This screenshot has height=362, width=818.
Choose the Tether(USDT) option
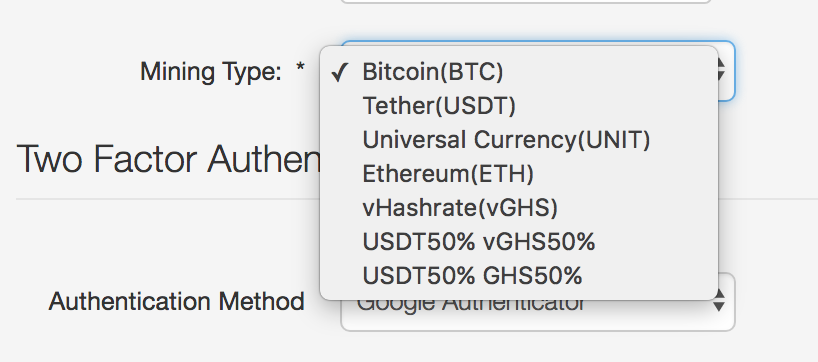point(519,106)
